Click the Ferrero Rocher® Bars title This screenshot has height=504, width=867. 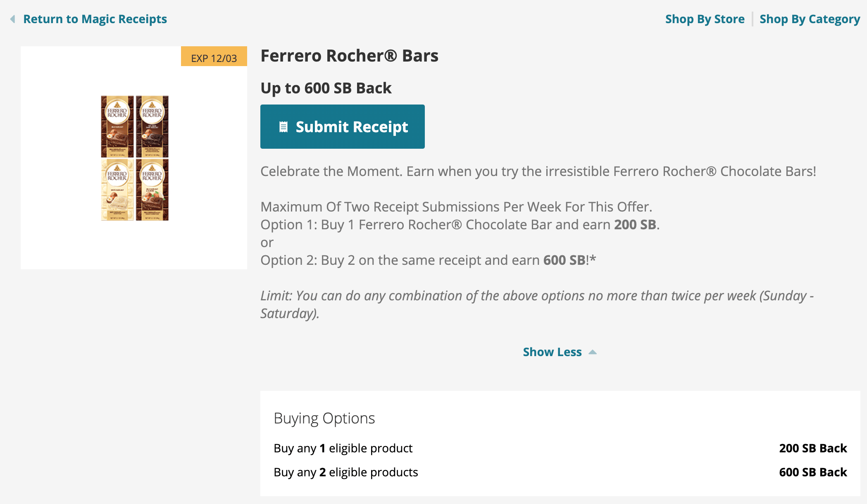point(349,55)
